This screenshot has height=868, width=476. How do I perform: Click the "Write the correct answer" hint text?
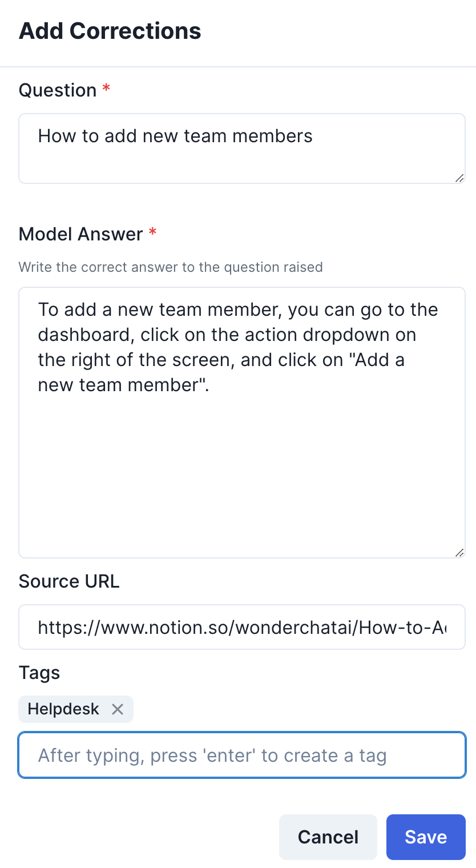(171, 267)
